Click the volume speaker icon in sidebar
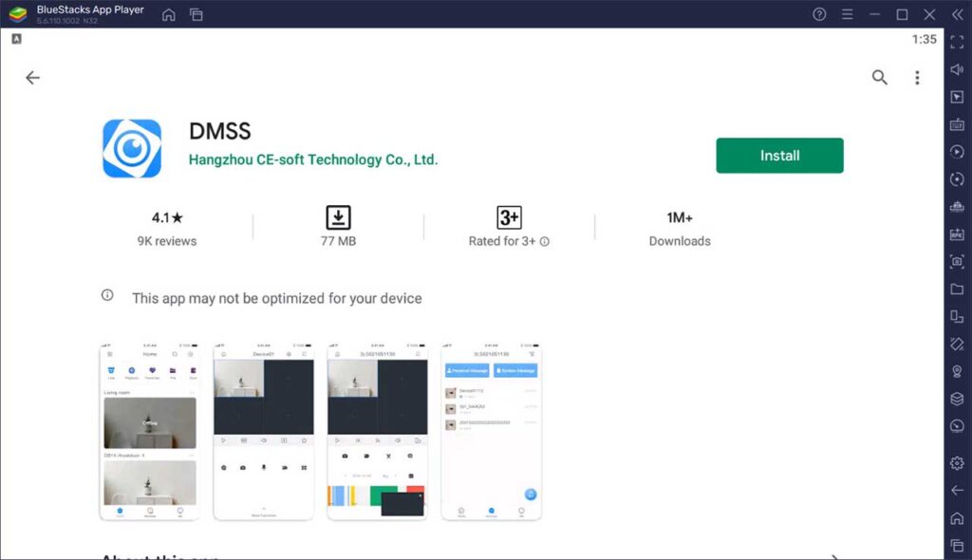Screen dimensions: 972x560 tap(957, 69)
